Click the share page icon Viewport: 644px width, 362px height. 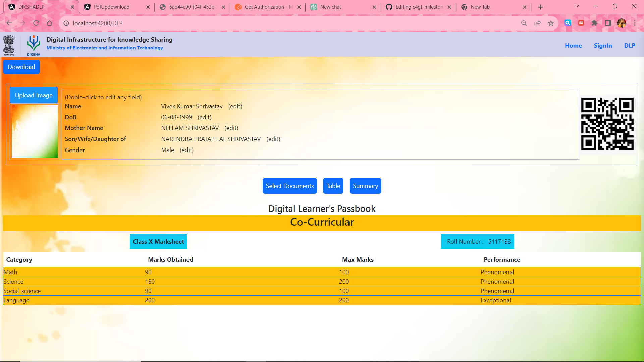(537, 23)
